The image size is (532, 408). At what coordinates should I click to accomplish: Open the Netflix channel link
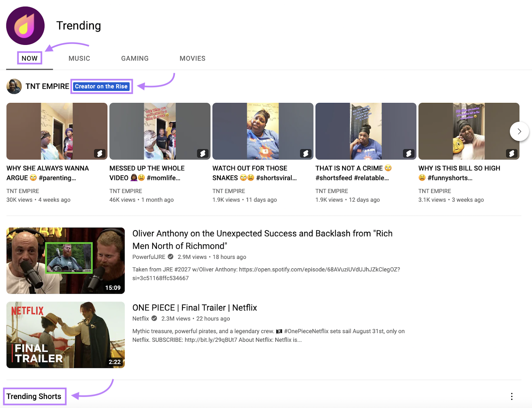pos(141,318)
